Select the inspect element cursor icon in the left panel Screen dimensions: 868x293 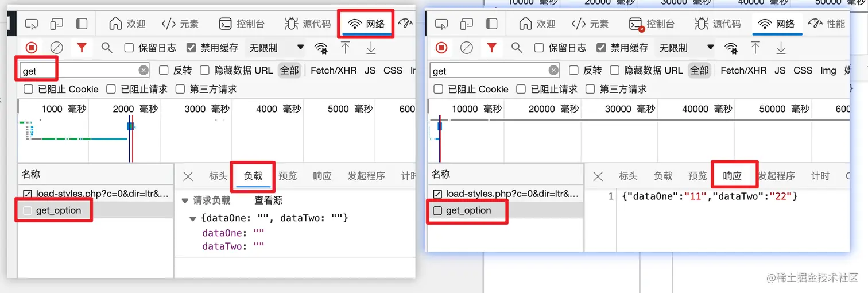coord(32,24)
